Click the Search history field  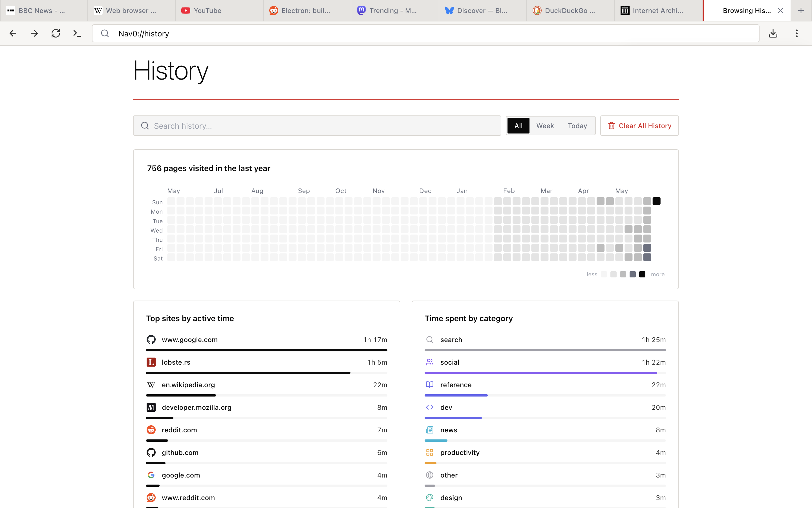tap(317, 126)
